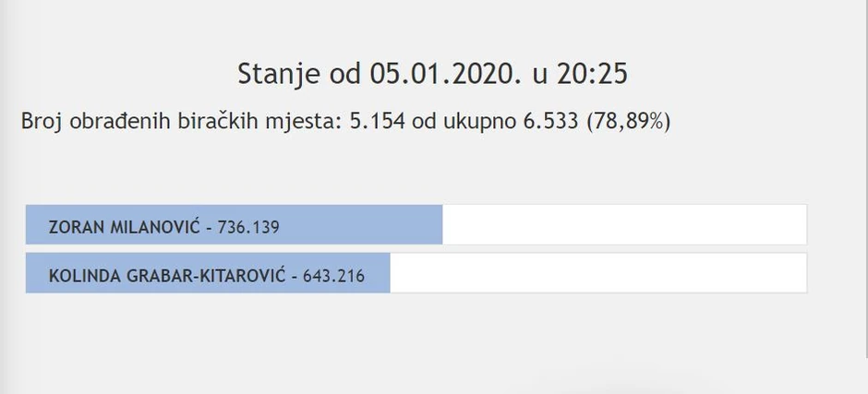Select the first name ZORAN
This screenshot has height=394, width=868.
point(75,226)
